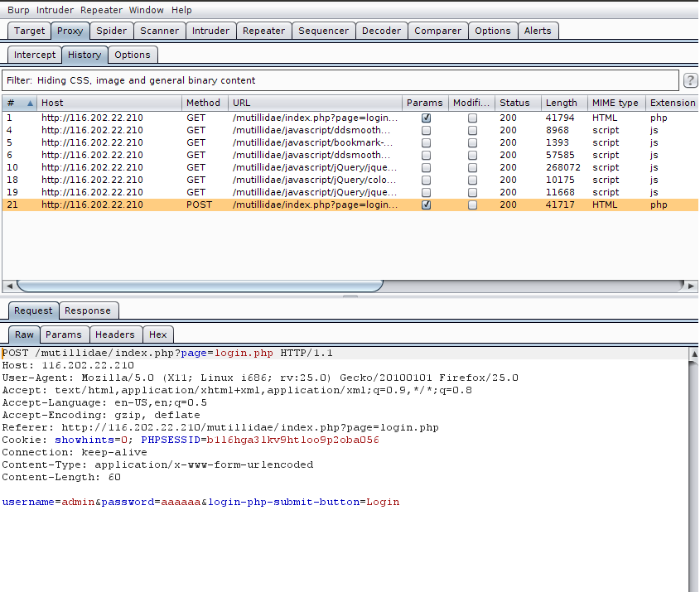
Task: Switch to the Params view tab
Action: (x=64, y=335)
